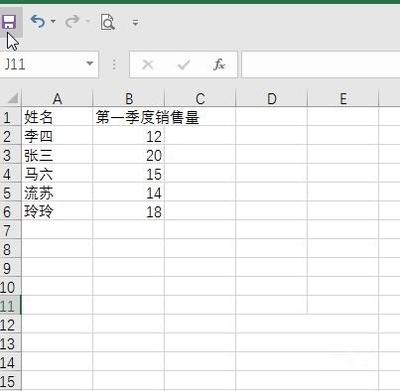Screen dimensions: 400x391
Task: Open the Name Box dropdown arrow
Action: pyautogui.click(x=89, y=63)
